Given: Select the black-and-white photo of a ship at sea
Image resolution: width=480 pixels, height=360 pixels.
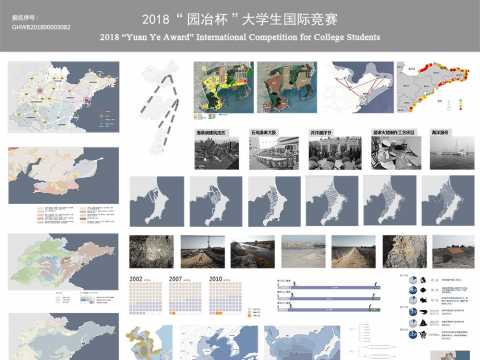Looking at the screenshot, I should tap(452, 153).
